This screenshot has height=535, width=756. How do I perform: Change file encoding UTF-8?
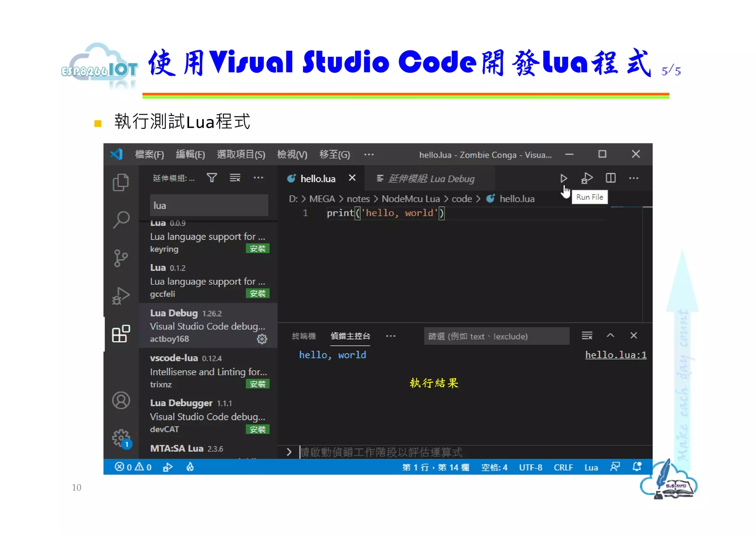coord(530,467)
